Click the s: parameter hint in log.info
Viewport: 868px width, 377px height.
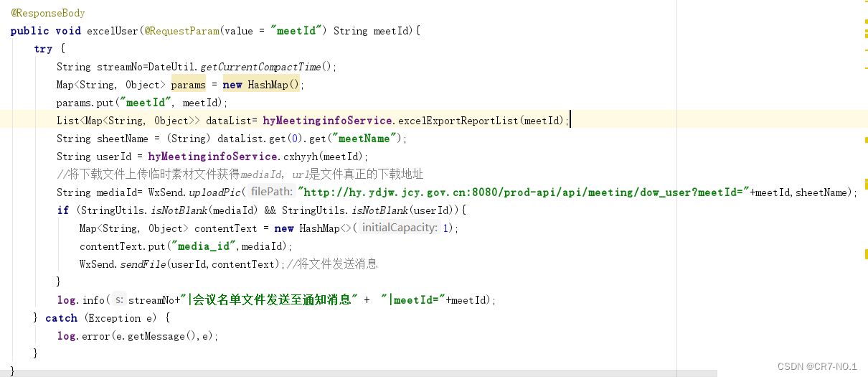click(x=118, y=300)
